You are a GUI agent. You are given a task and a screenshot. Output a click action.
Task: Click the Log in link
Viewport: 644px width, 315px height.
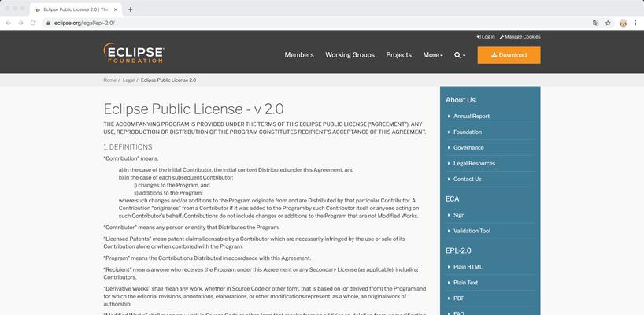pos(486,36)
